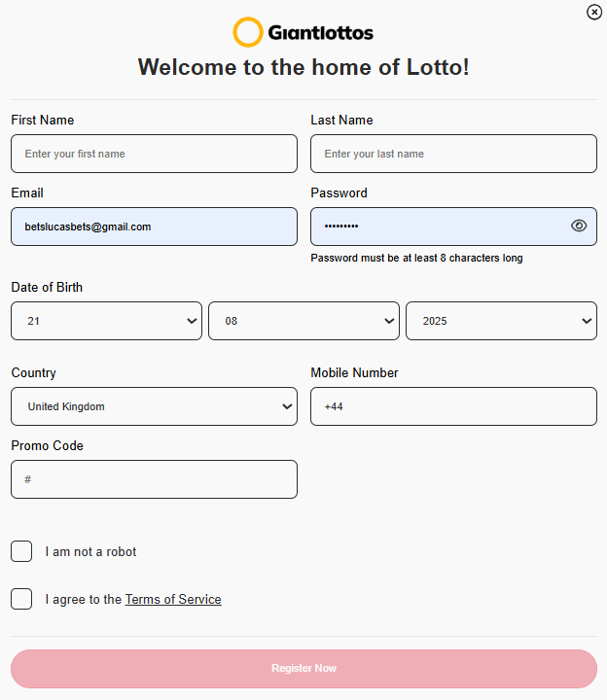The width and height of the screenshot is (607, 700).
Task: Click the Password input field
Action: pyautogui.click(x=438, y=227)
